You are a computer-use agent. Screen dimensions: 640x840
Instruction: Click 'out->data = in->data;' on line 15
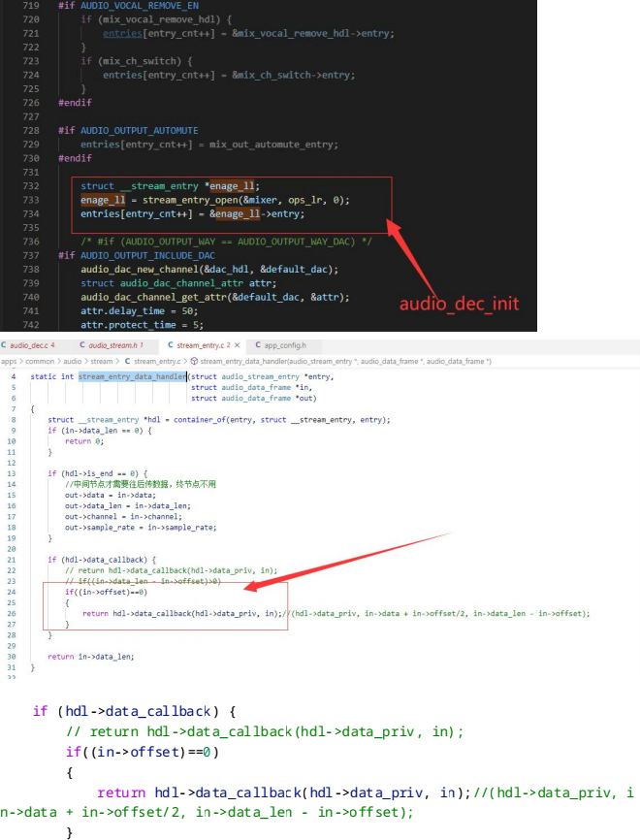click(111, 495)
